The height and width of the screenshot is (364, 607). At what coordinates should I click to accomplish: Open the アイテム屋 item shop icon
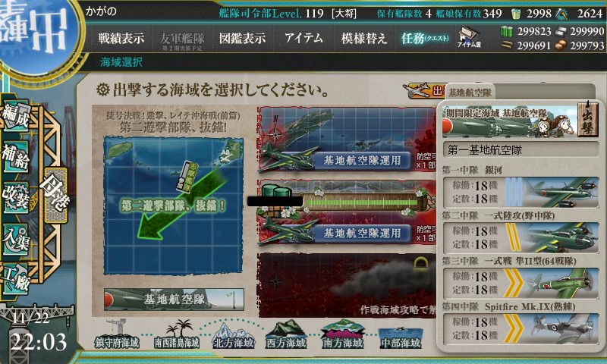click(x=469, y=37)
